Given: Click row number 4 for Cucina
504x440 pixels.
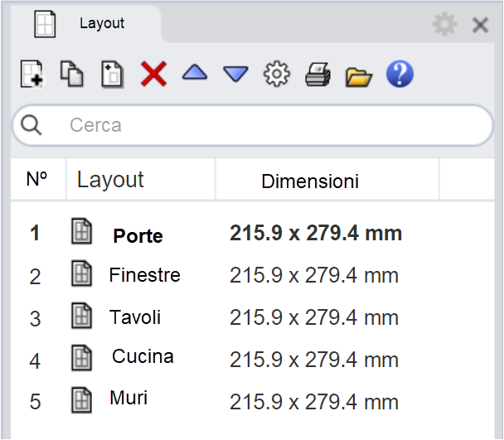Looking at the screenshot, I should [35, 361].
